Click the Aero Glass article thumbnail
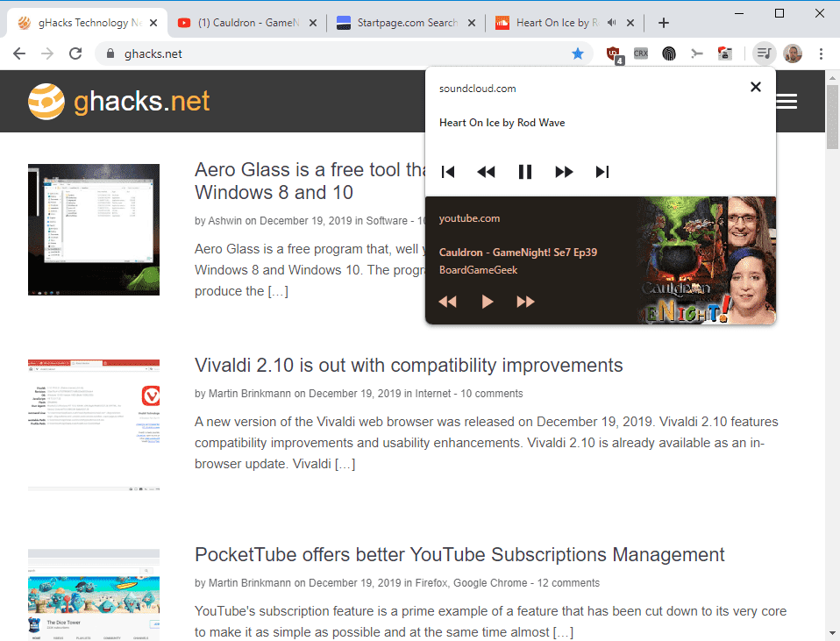 pyautogui.click(x=94, y=230)
